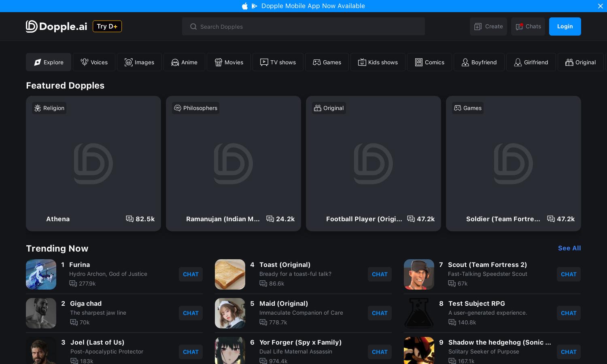The image size is (607, 364).
Task: Open the Chats button
Action: click(528, 26)
